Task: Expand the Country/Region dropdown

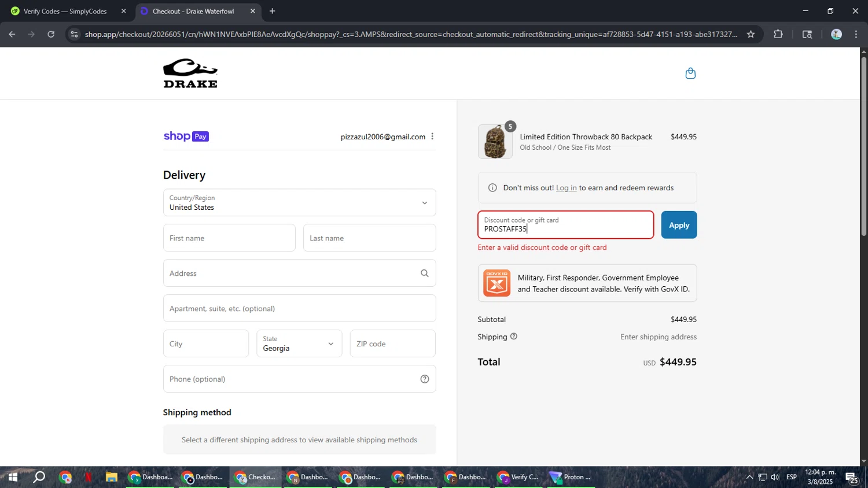Action: click(x=300, y=202)
